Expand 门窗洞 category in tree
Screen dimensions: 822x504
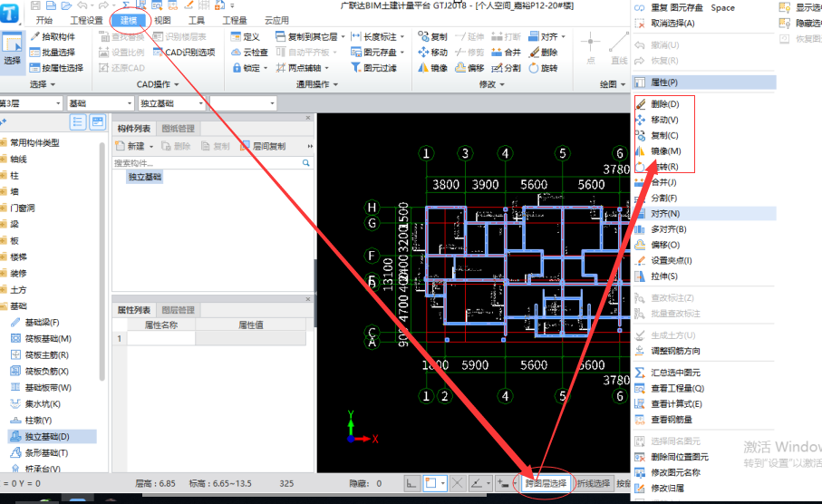pyautogui.click(x=22, y=208)
